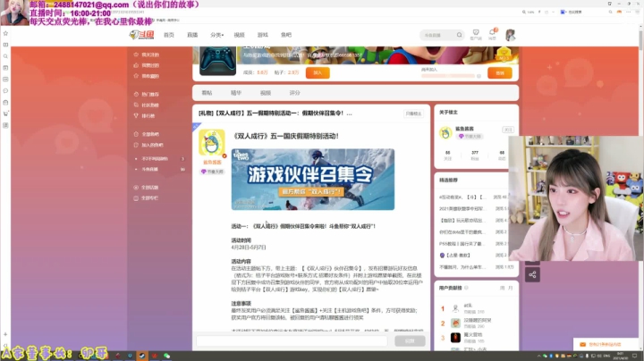Open 鱼吧 in the top navigation
This screenshot has width=644, height=361.
tap(286, 35)
